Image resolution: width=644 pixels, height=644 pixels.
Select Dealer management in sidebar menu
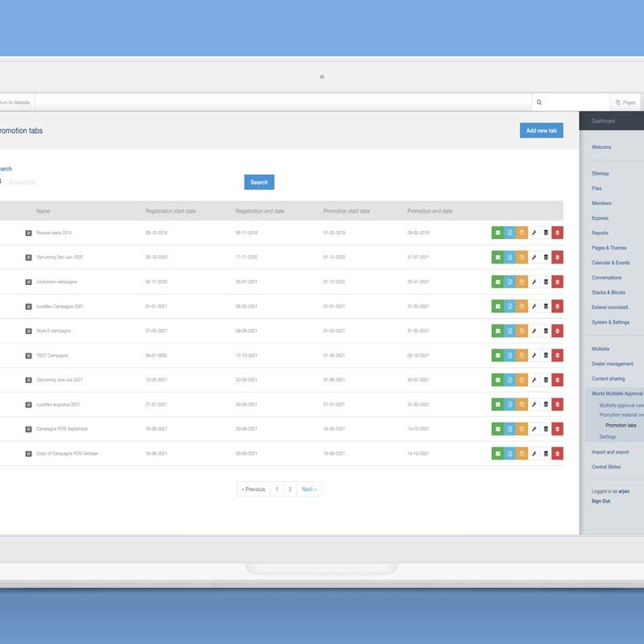[612, 364]
